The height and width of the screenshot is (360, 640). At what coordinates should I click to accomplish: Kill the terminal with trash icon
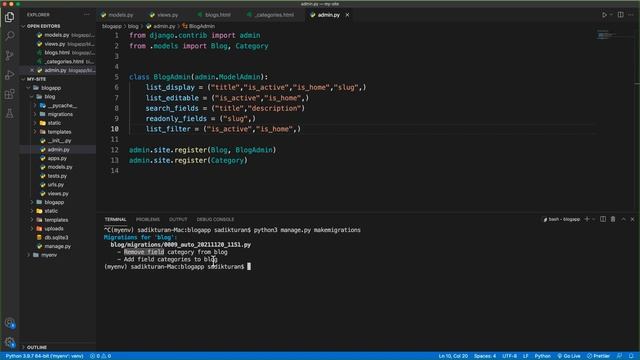613,219
